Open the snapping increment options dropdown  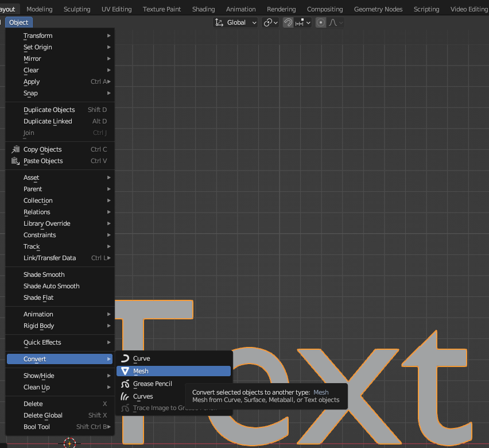[303, 22]
